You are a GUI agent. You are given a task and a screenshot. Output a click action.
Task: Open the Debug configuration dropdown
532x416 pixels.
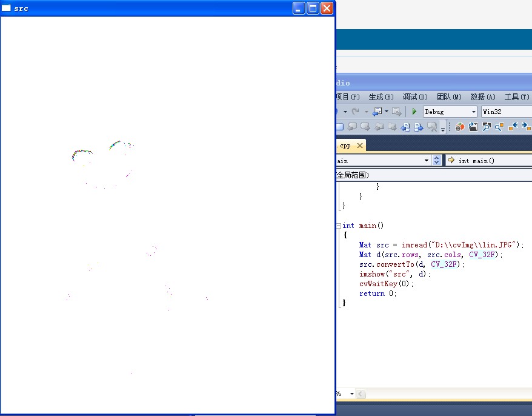click(x=450, y=112)
